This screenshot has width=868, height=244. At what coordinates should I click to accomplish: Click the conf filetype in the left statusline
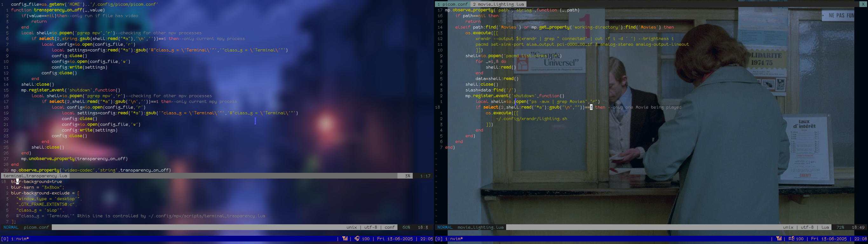pos(390,227)
